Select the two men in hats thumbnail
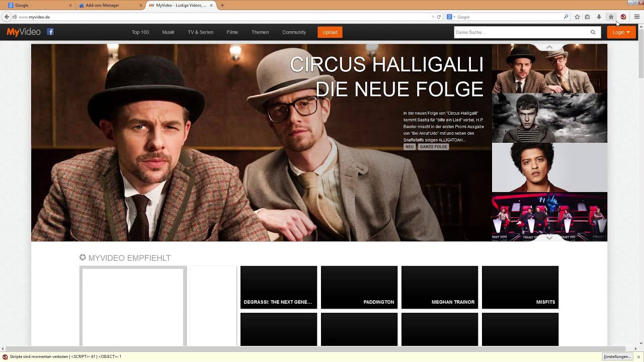The width and height of the screenshot is (644, 362). pyautogui.click(x=549, y=69)
